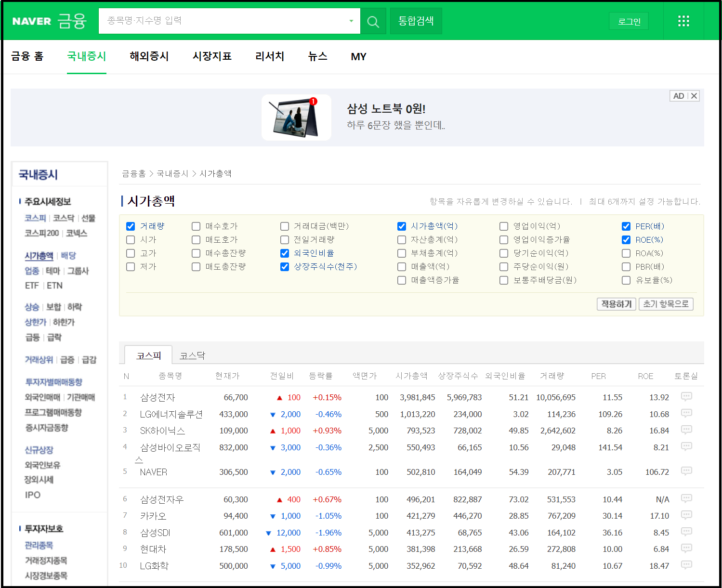Open the LG화학 stock link

pos(154,566)
